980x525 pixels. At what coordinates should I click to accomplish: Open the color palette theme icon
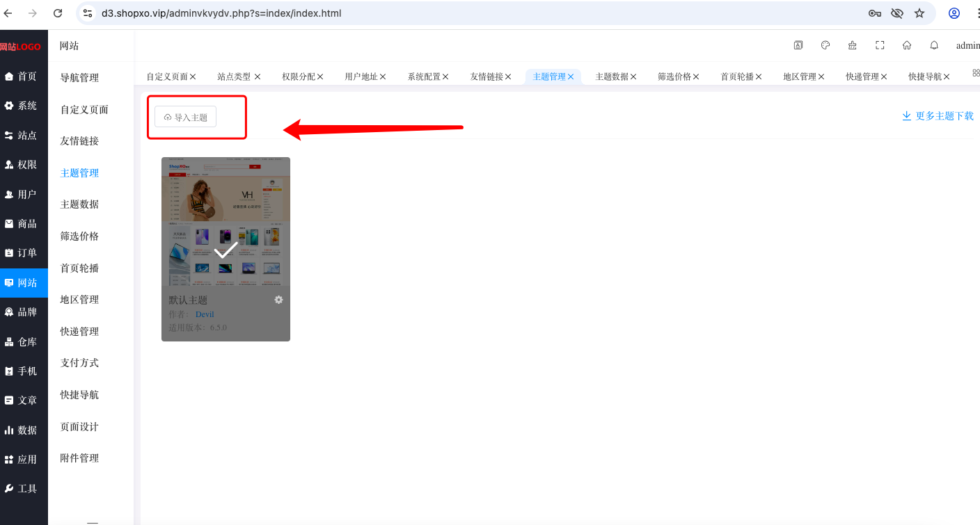click(825, 45)
